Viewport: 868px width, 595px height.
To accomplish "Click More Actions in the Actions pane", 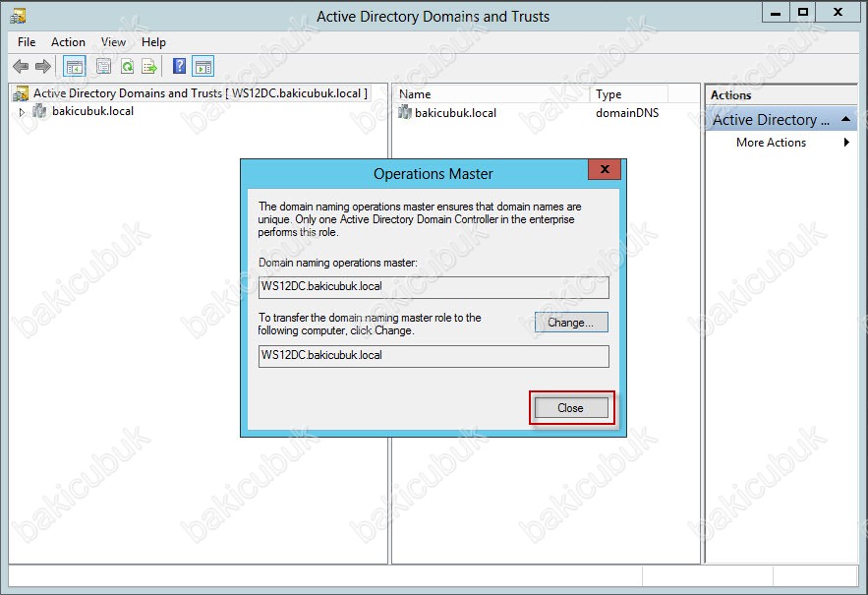I will (771, 143).
